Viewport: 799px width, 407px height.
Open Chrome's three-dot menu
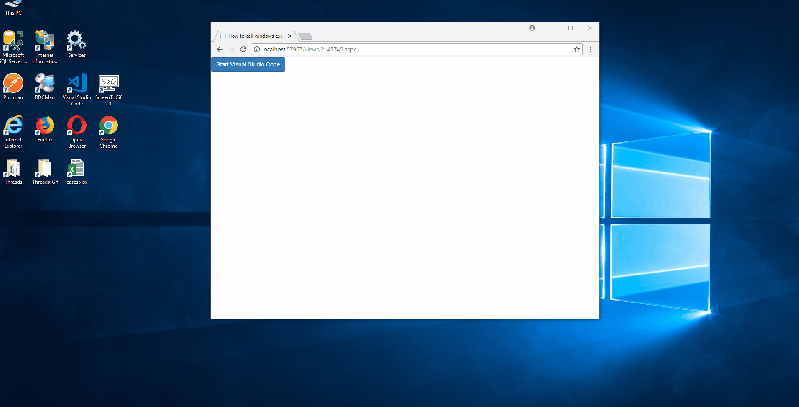coord(591,49)
